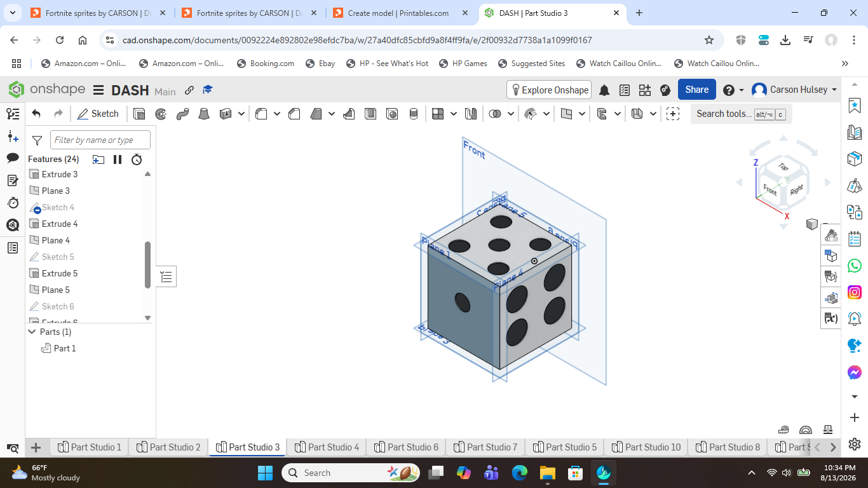Open the Part Studio 10 tab
The height and width of the screenshot is (488, 868).
click(x=646, y=447)
